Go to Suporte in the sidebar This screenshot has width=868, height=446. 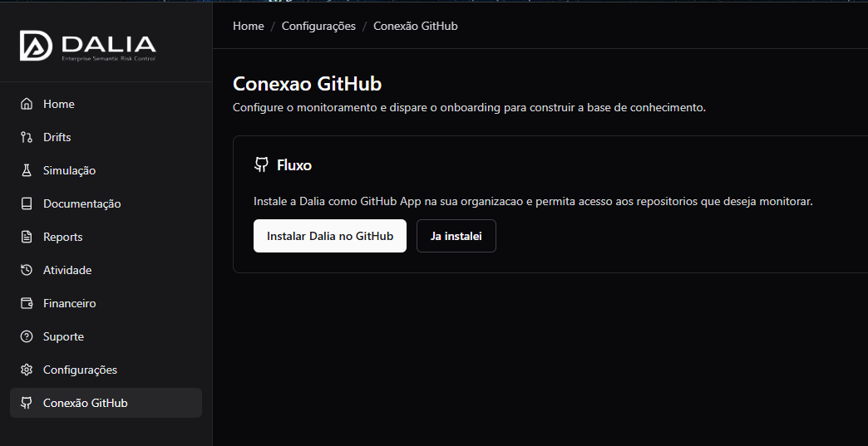coord(106,336)
